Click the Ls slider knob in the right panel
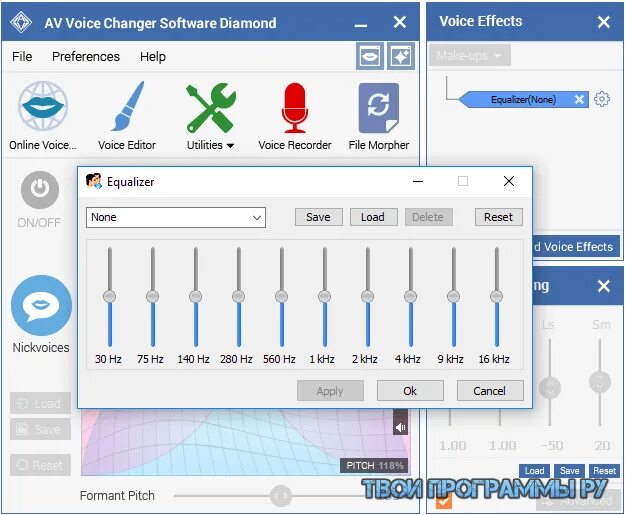This screenshot has height=515, width=625. click(550, 387)
